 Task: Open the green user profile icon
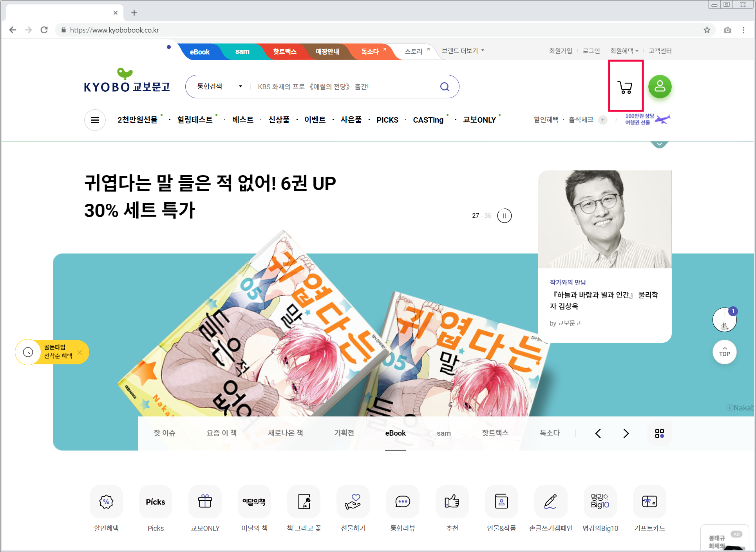660,87
